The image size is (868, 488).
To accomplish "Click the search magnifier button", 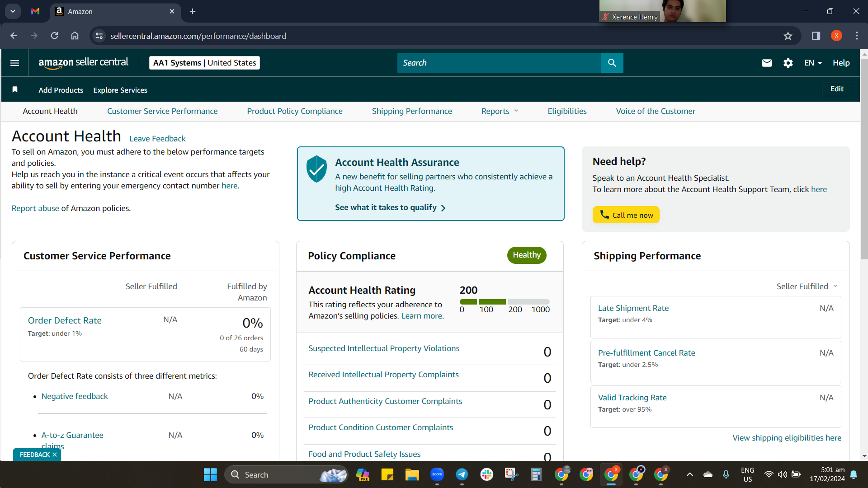I will tap(612, 63).
